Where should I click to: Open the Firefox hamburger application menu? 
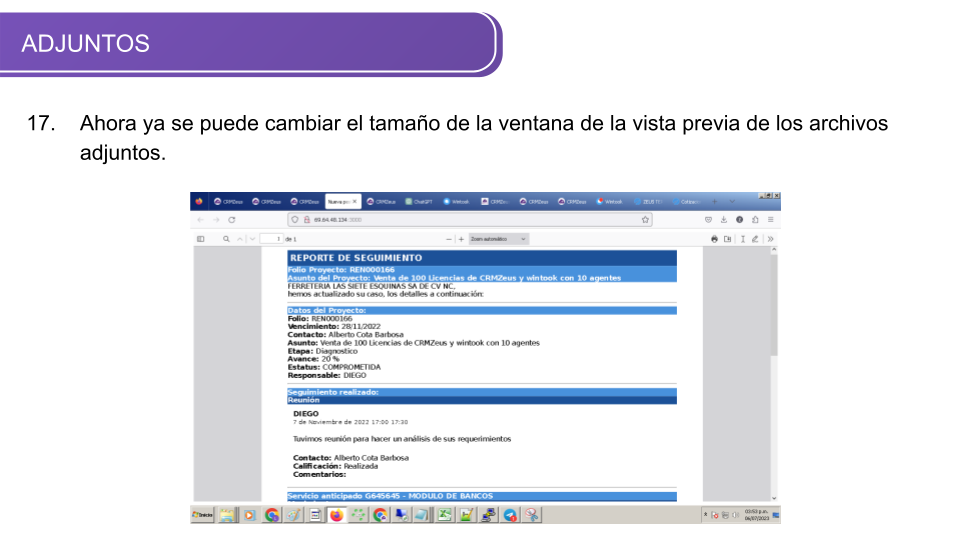pos(771,220)
